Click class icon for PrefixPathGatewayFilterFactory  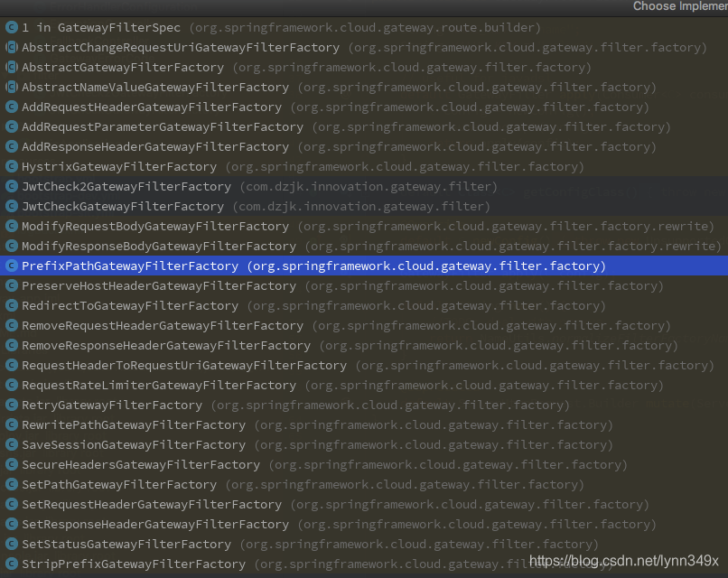pos(12,266)
